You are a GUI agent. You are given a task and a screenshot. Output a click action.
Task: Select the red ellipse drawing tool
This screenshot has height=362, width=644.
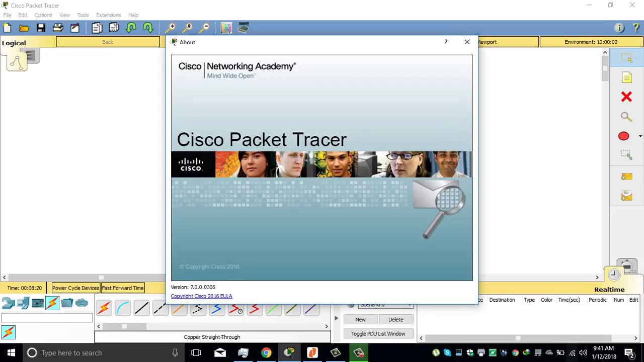tap(623, 136)
